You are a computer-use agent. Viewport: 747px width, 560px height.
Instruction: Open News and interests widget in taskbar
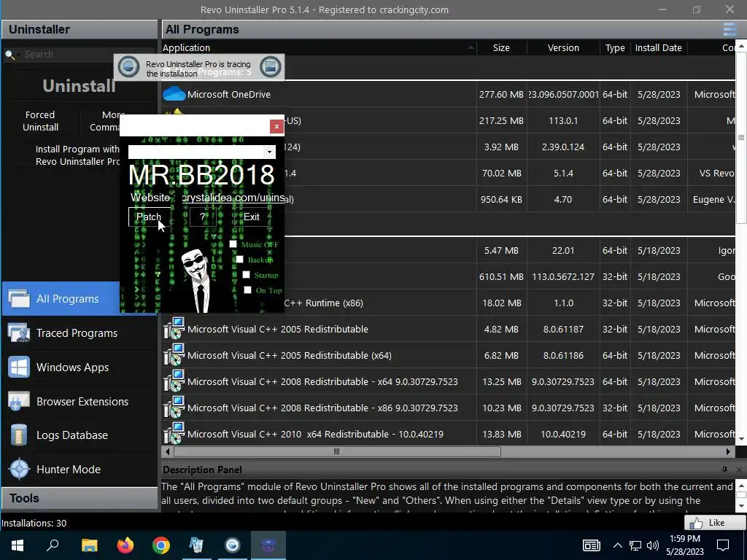point(591,545)
